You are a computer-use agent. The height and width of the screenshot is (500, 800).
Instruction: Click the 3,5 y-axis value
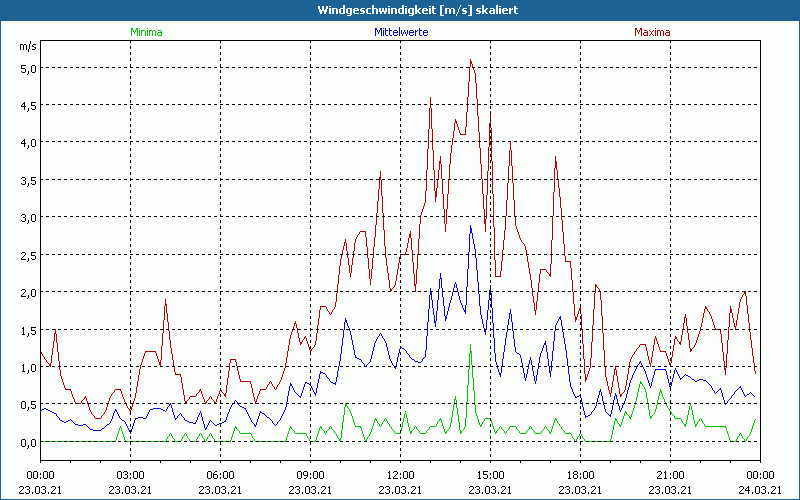click(28, 181)
